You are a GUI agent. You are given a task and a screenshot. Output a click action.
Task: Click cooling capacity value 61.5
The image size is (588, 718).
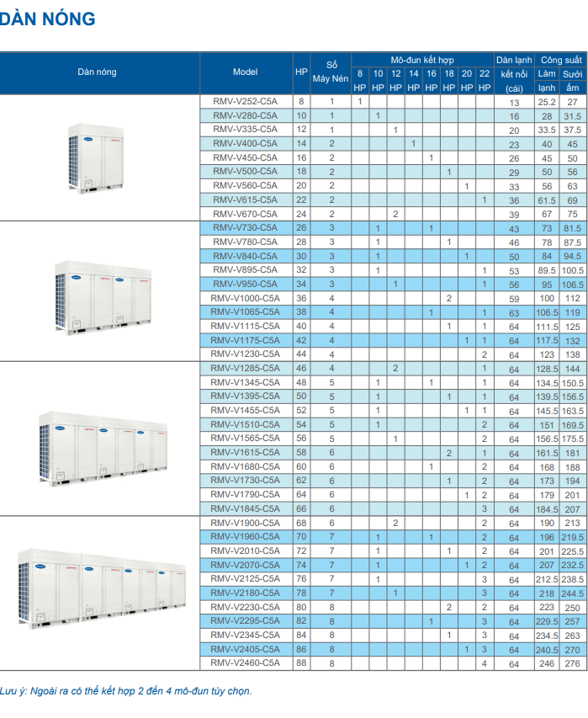click(547, 200)
